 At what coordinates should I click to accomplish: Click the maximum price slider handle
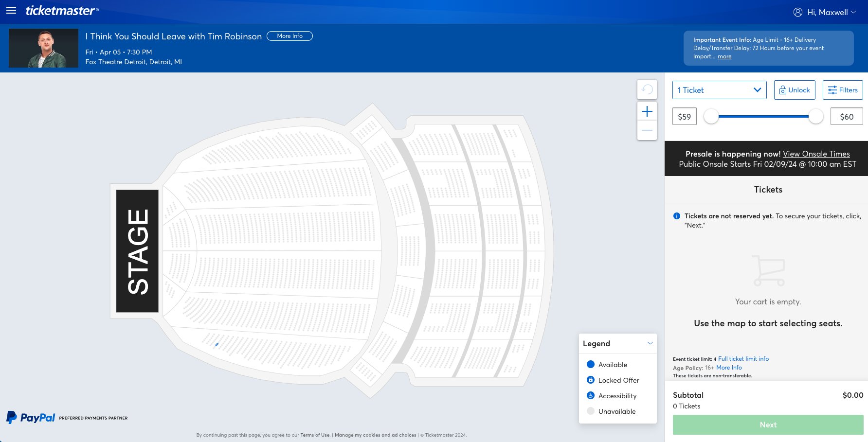coord(815,117)
